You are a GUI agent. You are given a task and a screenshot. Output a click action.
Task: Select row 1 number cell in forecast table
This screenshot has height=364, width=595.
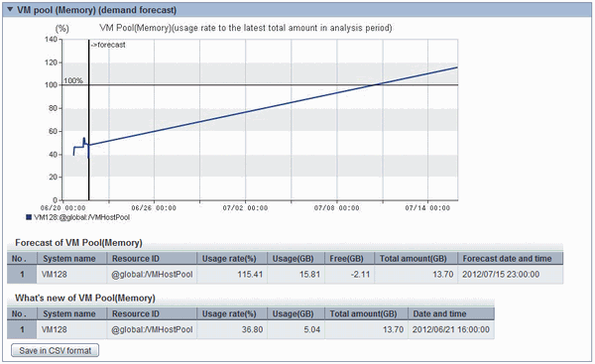22,275
